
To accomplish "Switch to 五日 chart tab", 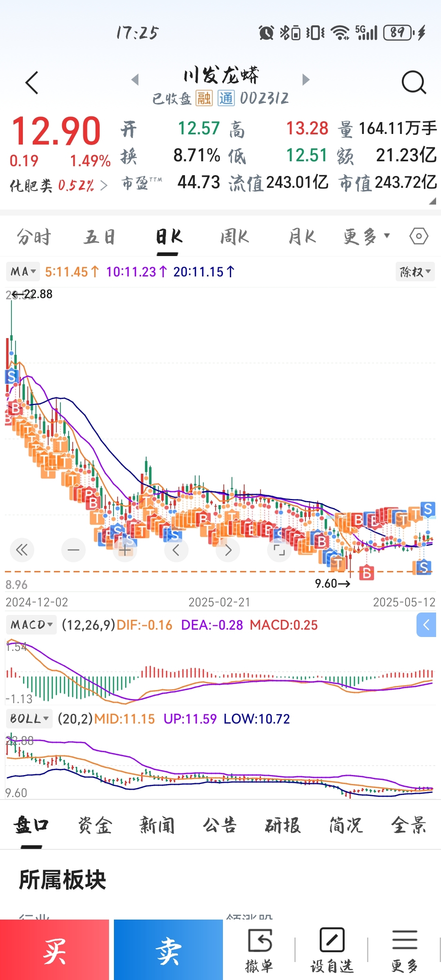I will click(100, 236).
